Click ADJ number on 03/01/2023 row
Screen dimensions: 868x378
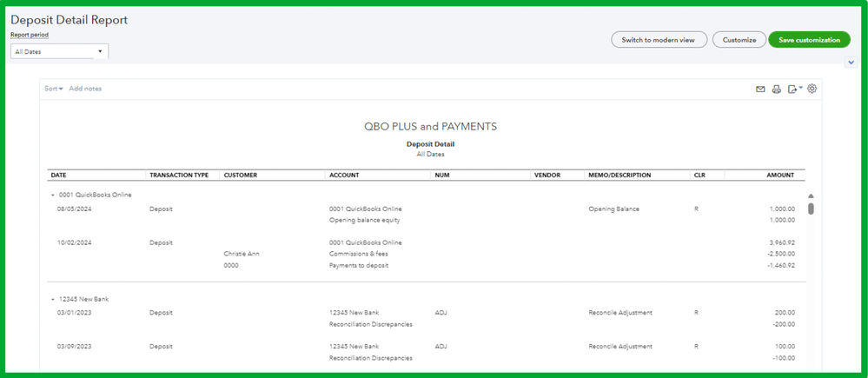pos(441,313)
